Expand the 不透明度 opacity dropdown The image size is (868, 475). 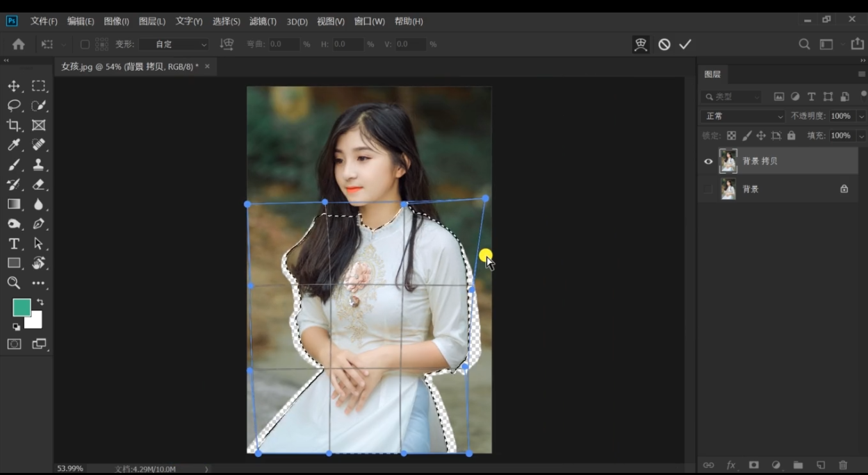[861, 116]
